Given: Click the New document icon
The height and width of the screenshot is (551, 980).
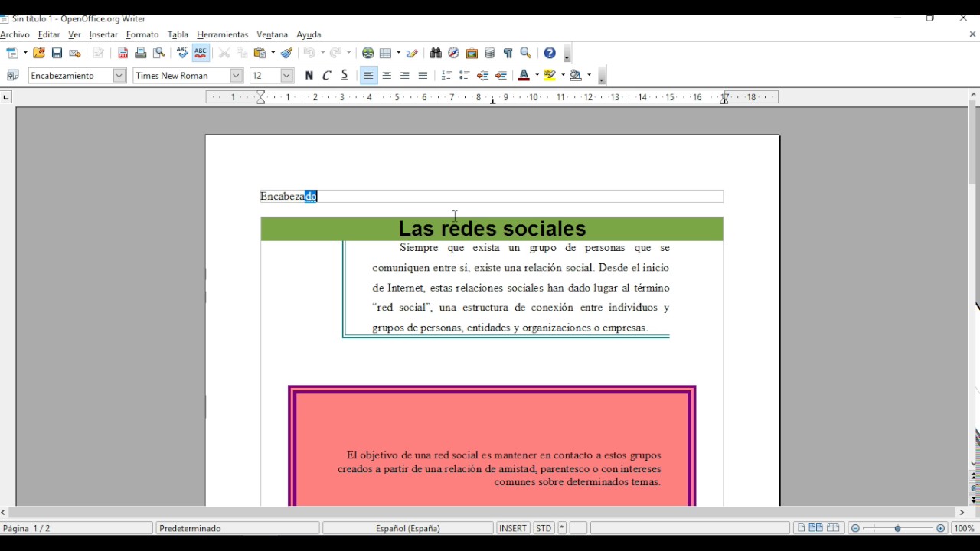Looking at the screenshot, I should [12, 53].
